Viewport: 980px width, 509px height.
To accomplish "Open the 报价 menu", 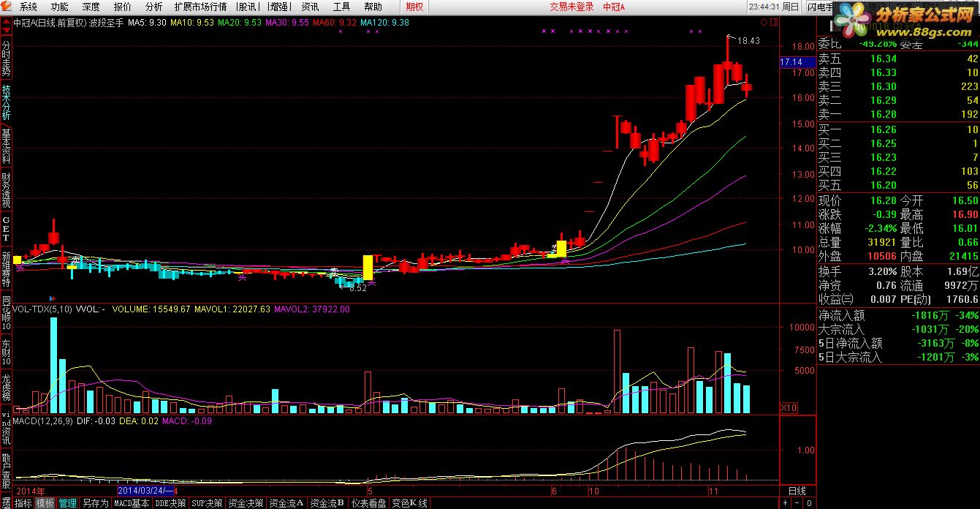I will 123,7.
